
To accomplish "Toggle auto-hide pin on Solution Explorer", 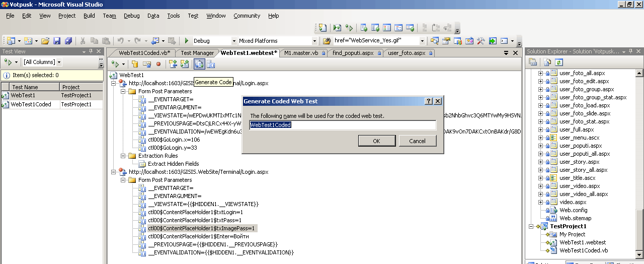I will pos(631,51).
